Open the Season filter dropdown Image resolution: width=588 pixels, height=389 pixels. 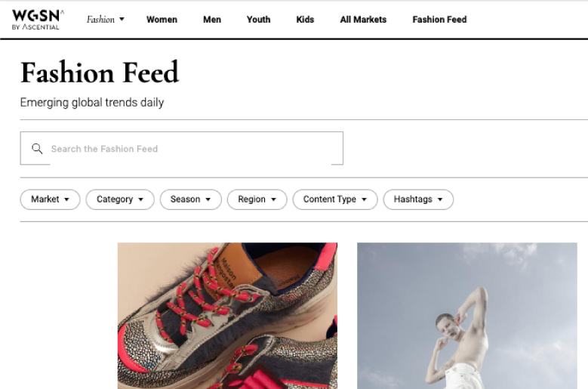(x=190, y=199)
